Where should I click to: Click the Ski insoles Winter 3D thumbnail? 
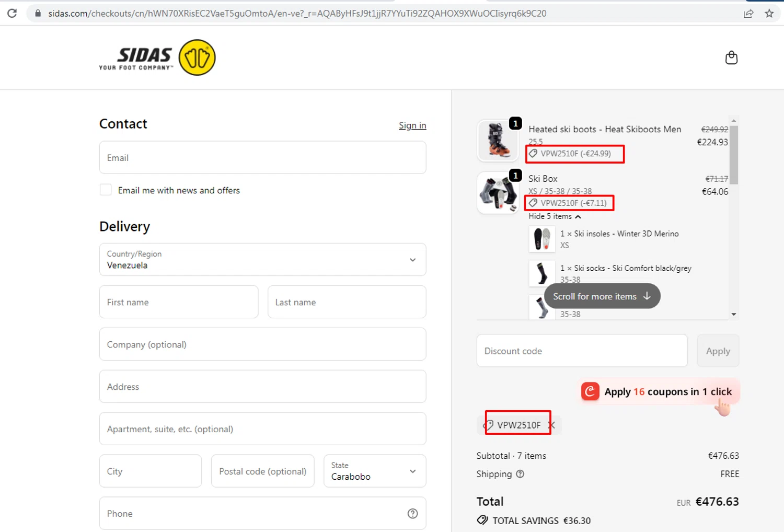click(x=542, y=239)
